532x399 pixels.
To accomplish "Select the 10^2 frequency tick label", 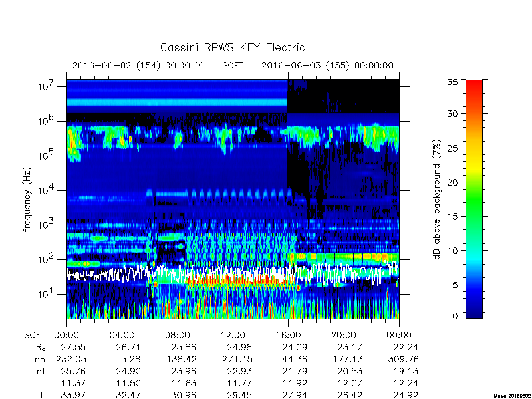I will [45, 259].
